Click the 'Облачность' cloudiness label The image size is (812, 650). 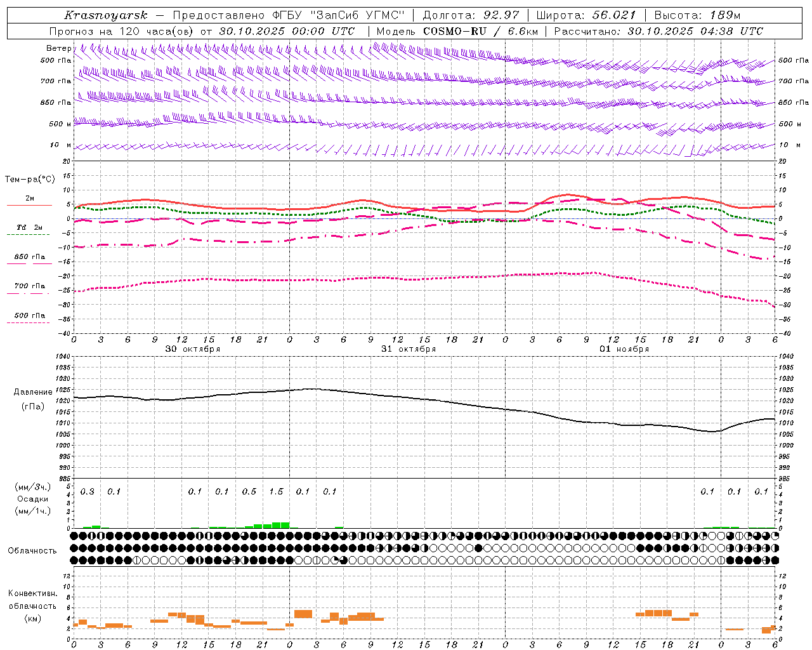tap(32, 550)
